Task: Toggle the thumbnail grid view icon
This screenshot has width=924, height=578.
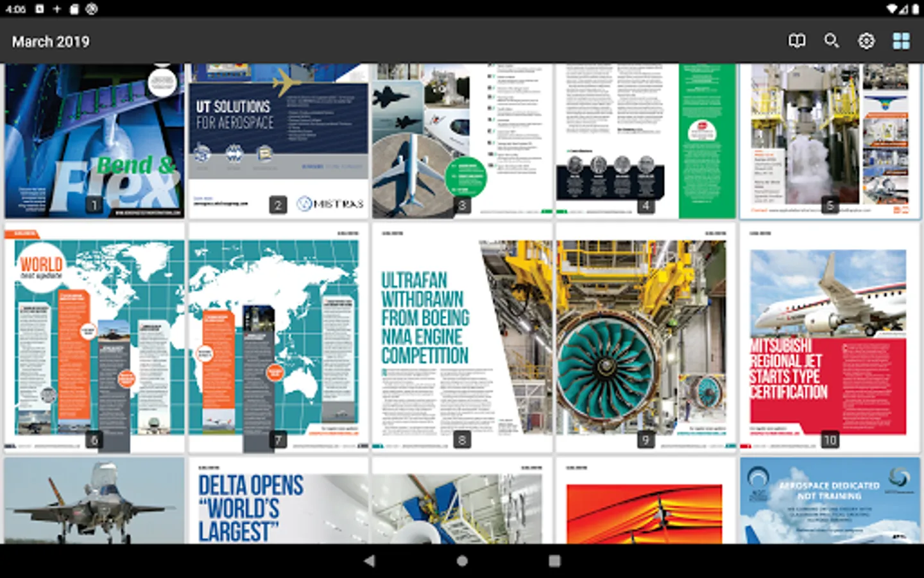Action: point(901,41)
